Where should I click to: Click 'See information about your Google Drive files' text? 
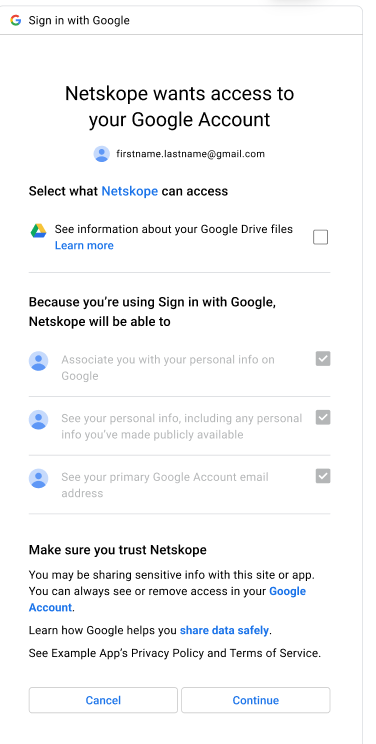click(x=174, y=229)
